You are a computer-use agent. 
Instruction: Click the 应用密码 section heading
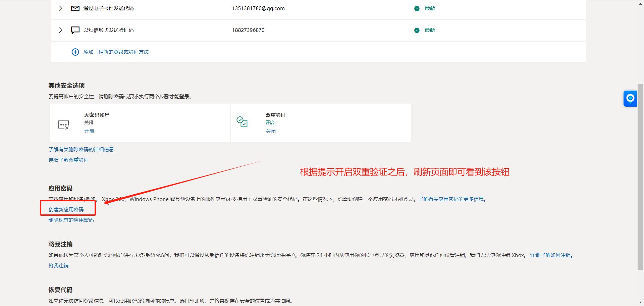tap(60, 188)
